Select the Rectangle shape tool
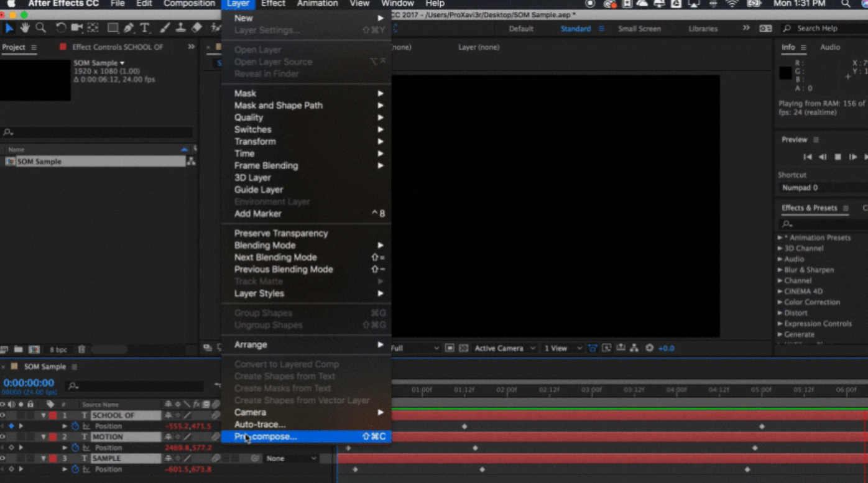Image resolution: width=868 pixels, height=483 pixels. click(x=113, y=28)
